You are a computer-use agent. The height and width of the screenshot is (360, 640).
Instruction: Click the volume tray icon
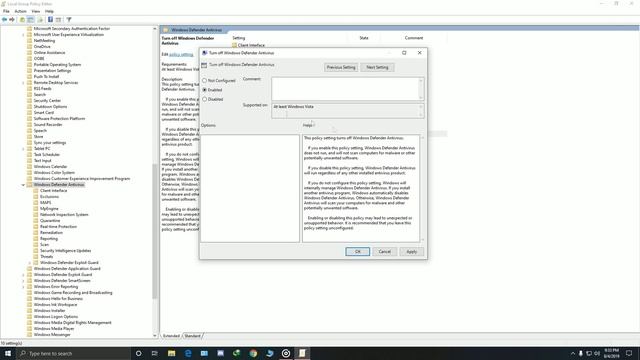coord(597,353)
